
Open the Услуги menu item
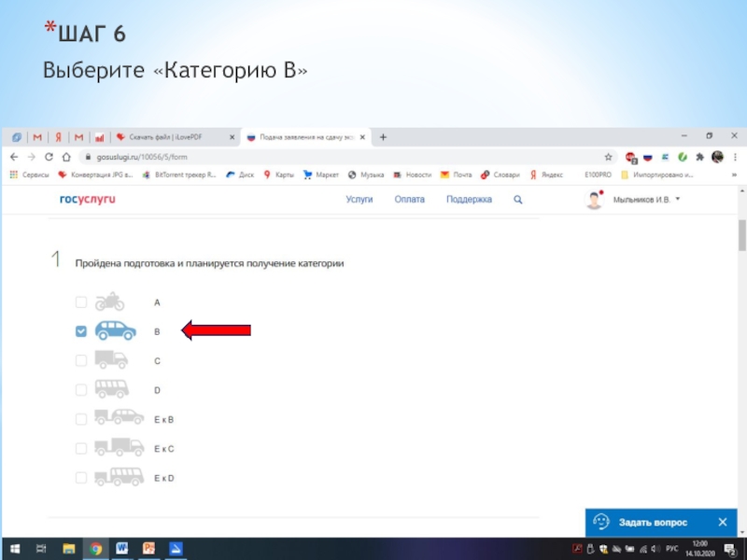pyautogui.click(x=359, y=200)
